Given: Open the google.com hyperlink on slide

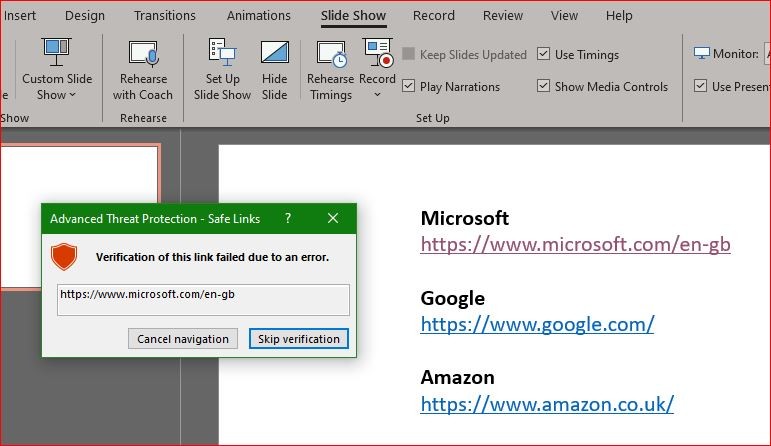Looking at the screenshot, I should tap(537, 325).
